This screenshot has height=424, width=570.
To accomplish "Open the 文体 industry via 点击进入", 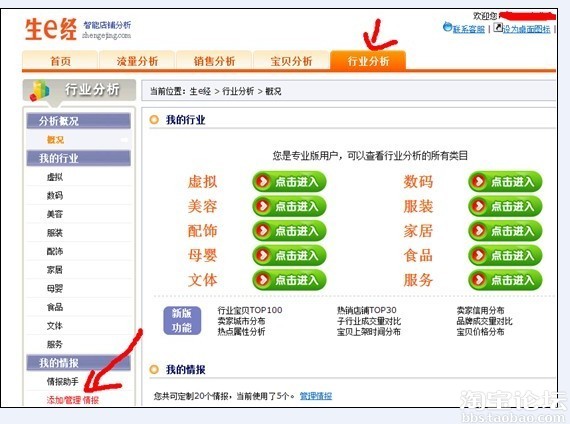I will click(x=289, y=280).
